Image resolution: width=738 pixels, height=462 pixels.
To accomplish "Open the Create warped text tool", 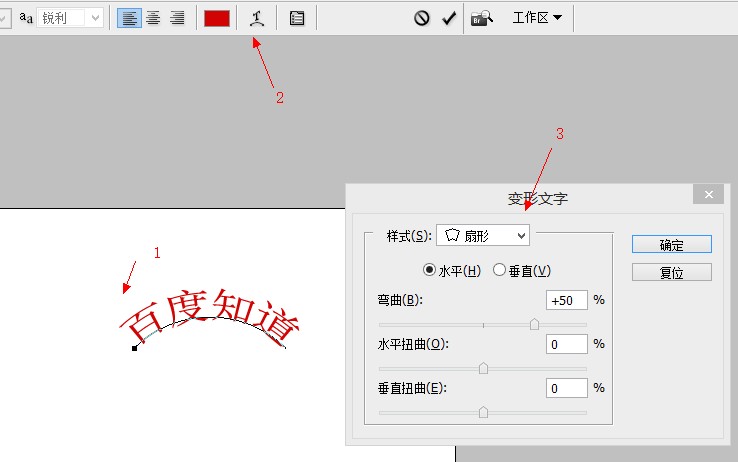I will [x=257, y=18].
